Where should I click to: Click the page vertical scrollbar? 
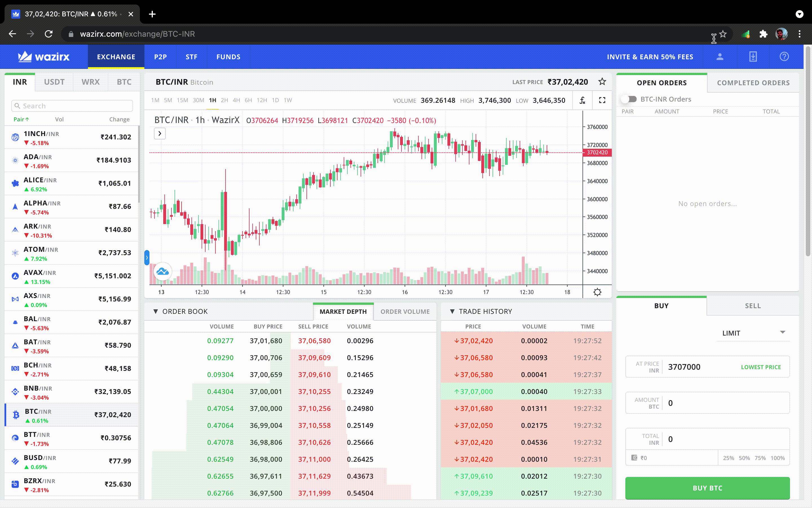pos(808,151)
